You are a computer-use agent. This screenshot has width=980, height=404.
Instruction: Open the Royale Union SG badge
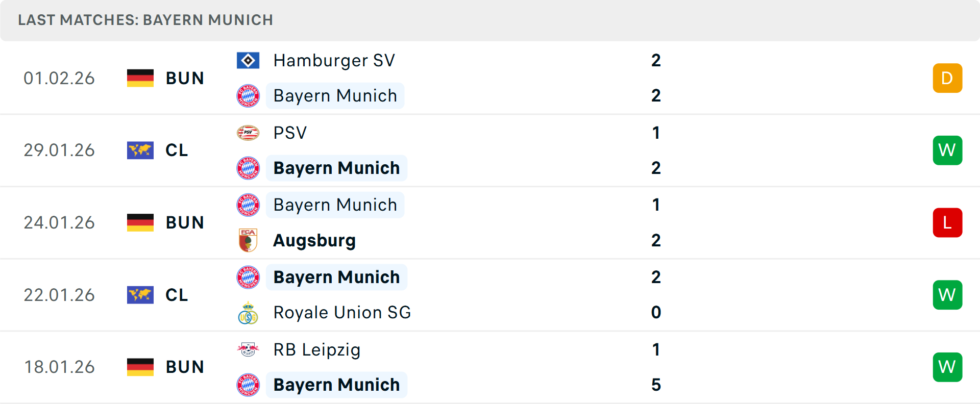248,312
